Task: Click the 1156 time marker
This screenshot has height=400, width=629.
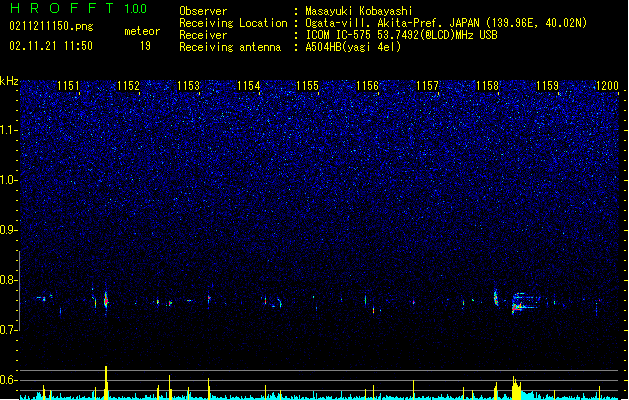Action: pyautogui.click(x=367, y=86)
